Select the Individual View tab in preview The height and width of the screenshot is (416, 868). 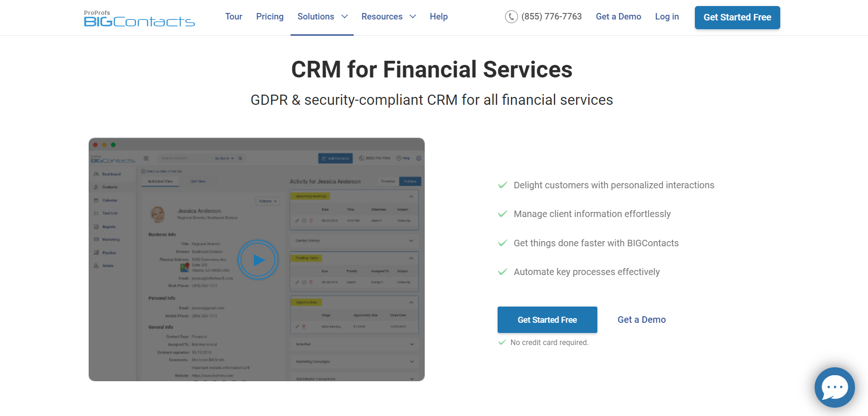pyautogui.click(x=160, y=181)
